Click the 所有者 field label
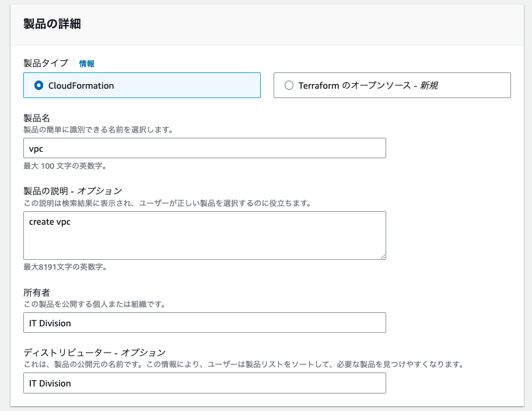532x411 pixels. pos(37,292)
